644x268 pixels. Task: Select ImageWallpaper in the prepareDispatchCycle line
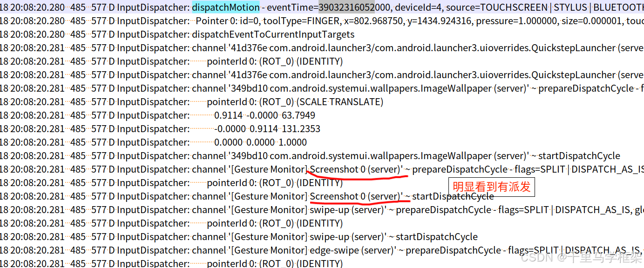pyautogui.click(x=456, y=88)
